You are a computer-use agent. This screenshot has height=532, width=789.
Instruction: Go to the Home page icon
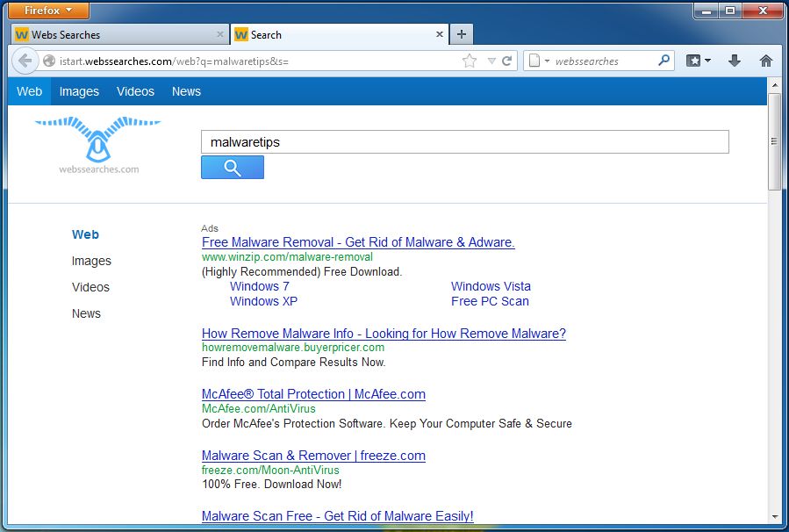click(x=766, y=61)
